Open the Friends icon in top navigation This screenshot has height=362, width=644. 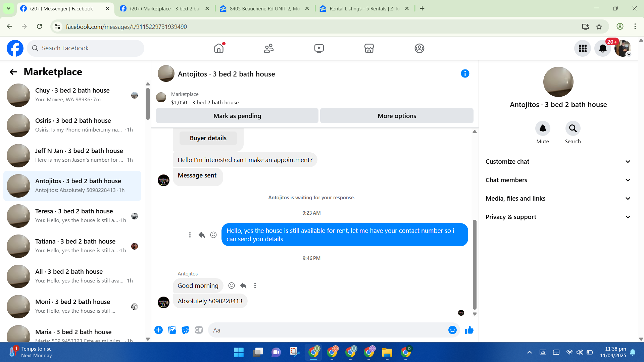pos(269,48)
